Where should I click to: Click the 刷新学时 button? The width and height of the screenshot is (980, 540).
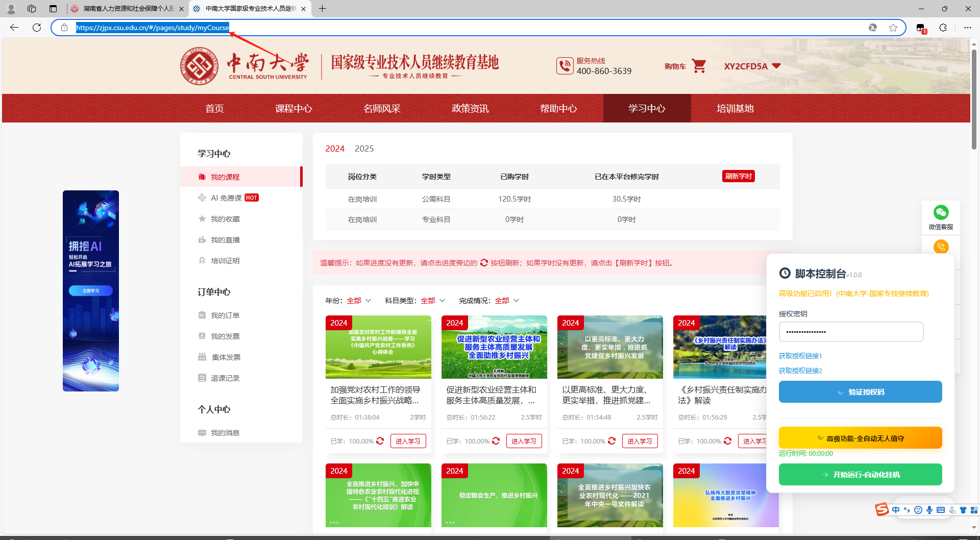coord(739,176)
